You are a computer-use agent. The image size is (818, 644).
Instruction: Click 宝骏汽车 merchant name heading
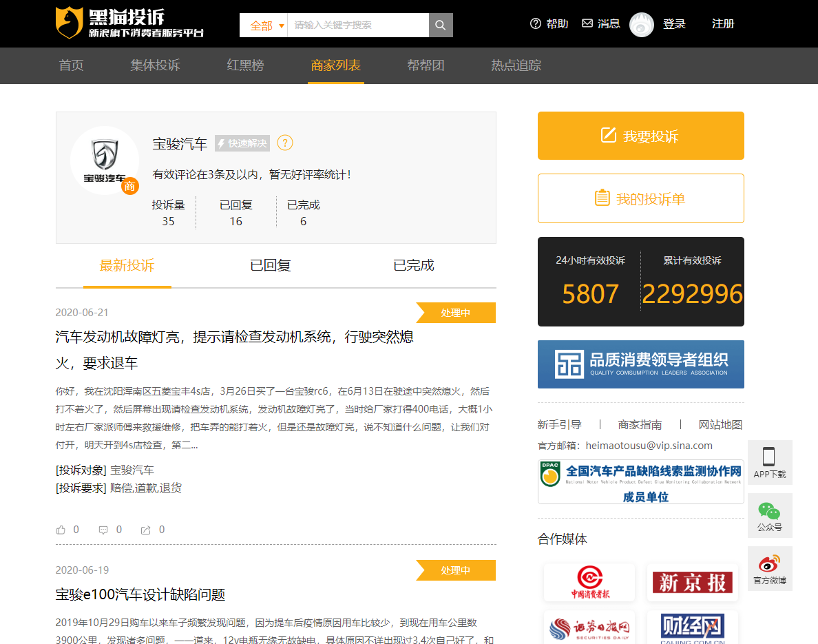(180, 143)
